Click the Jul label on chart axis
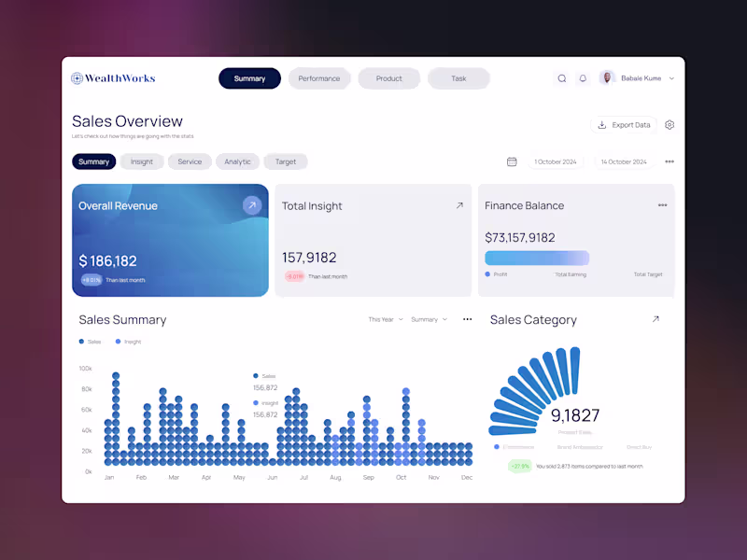Screen dimensions: 747x560 point(304,477)
